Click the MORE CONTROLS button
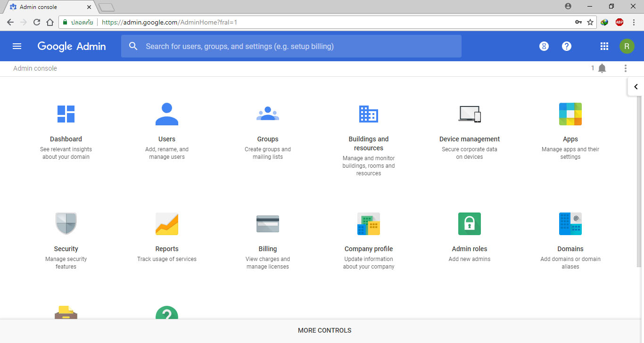This screenshot has height=343, width=644. point(324,331)
